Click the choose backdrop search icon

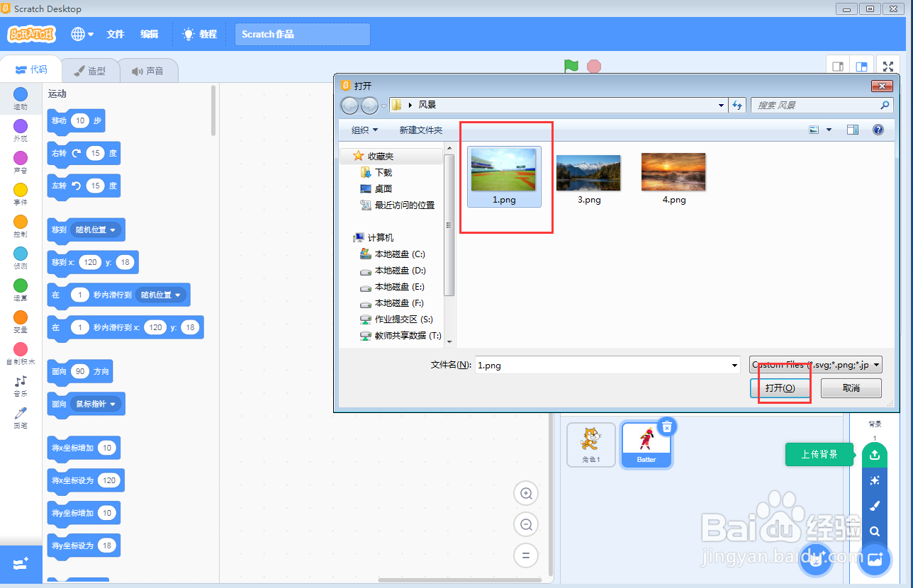pyautogui.click(x=875, y=531)
